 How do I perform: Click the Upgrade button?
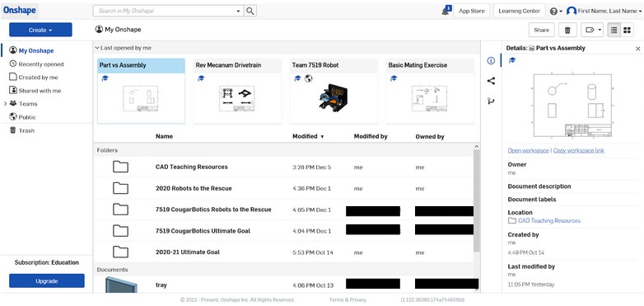pyautogui.click(x=46, y=281)
